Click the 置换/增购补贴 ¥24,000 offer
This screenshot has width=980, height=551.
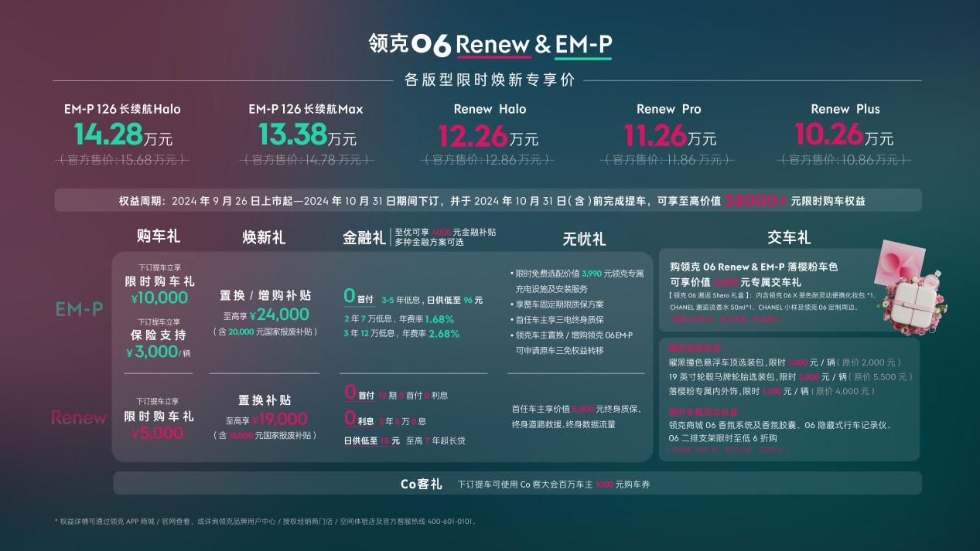click(x=265, y=305)
